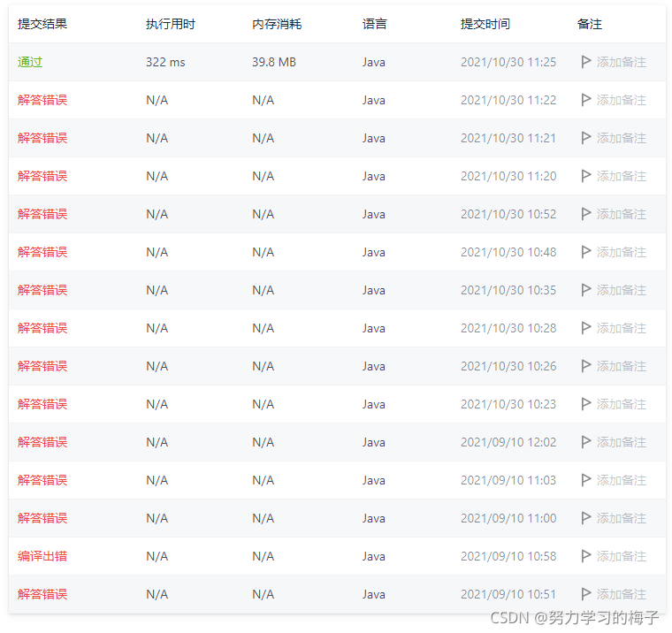Viewport: 672px width, 633px height.
Task: Open the 解答错误 result submitted at 11:00
Action: [42, 518]
